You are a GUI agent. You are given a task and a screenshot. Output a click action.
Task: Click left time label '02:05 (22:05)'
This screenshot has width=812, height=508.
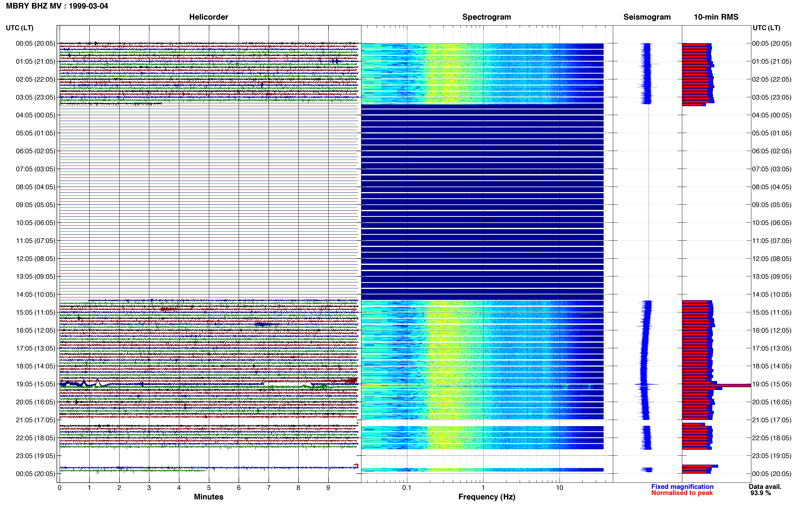click(36, 79)
